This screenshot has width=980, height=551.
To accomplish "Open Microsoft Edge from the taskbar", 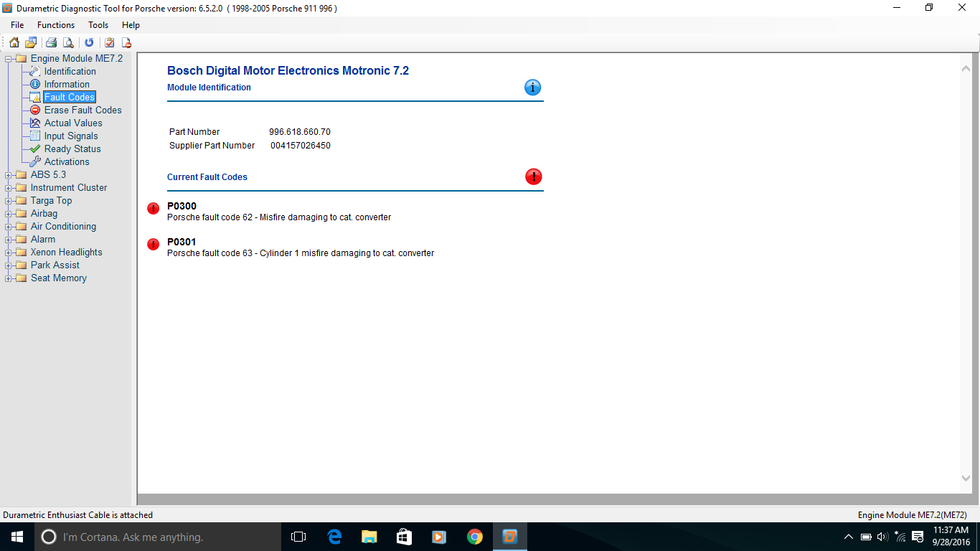I will [334, 537].
